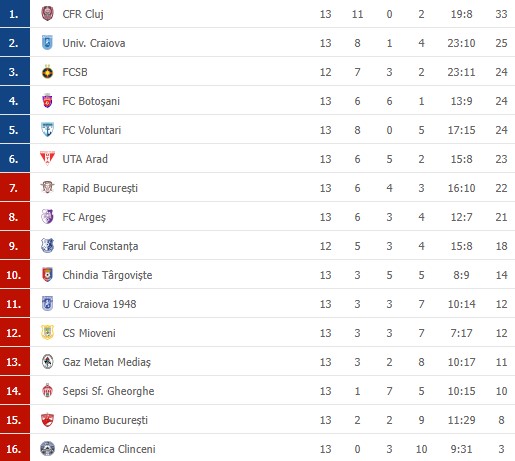515x461 pixels.
Task: Click the blue rank 1 position cell
Action: pos(15,14)
